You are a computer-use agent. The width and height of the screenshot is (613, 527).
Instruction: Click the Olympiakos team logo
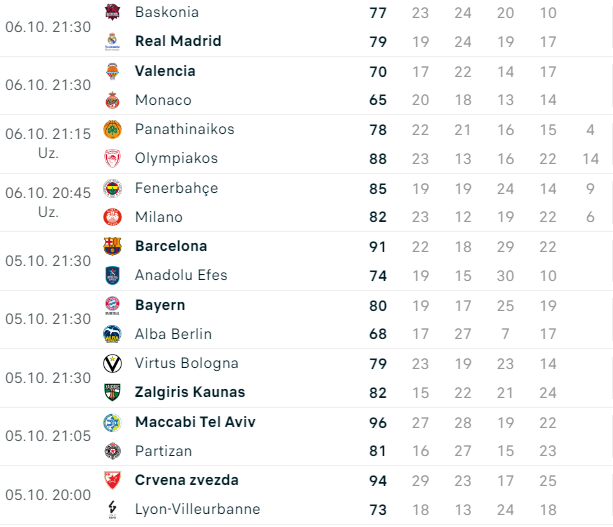(x=113, y=158)
